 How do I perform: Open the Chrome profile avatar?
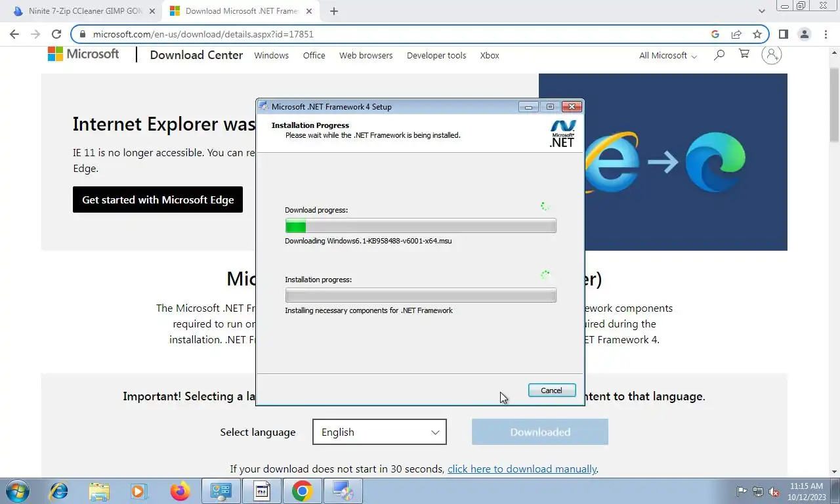tap(804, 34)
